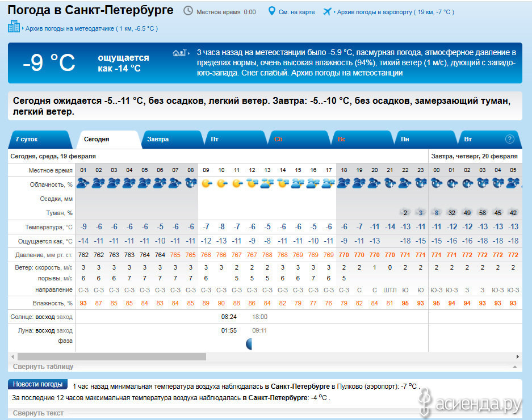Open the Пт forecast tab
The height and width of the screenshot is (420, 532).
tap(237, 139)
